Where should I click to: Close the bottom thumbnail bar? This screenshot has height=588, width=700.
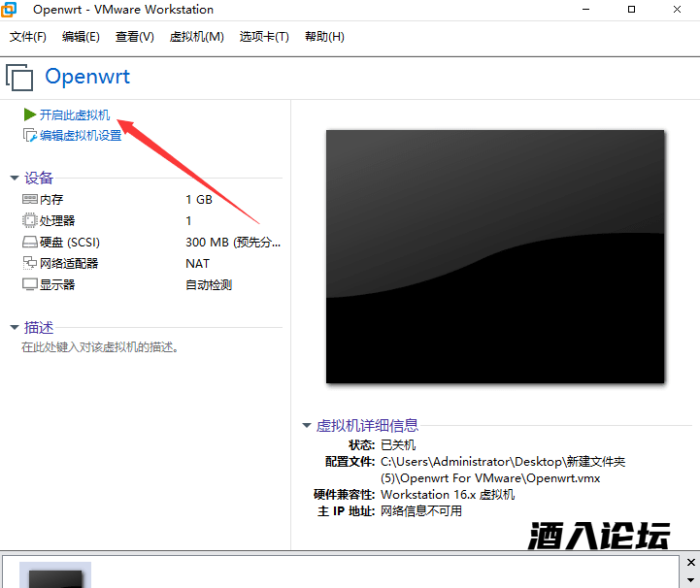[691, 562]
